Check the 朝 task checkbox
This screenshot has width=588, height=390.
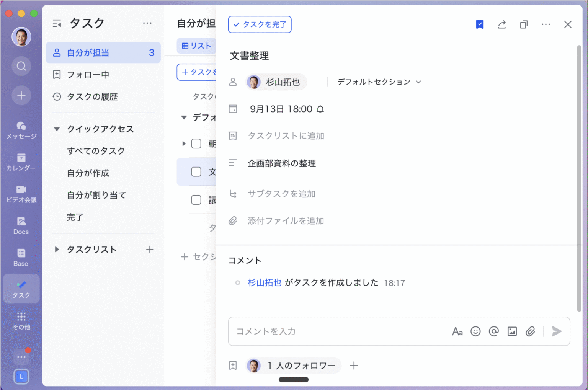196,144
